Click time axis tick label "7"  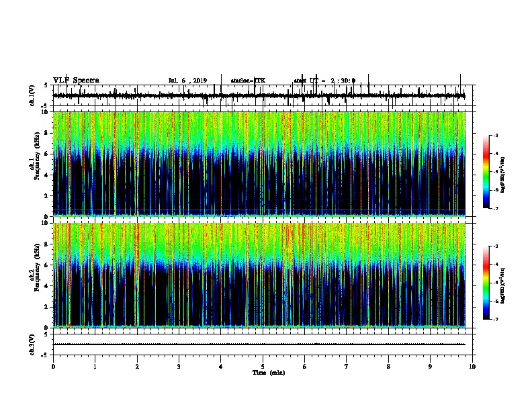point(347,367)
